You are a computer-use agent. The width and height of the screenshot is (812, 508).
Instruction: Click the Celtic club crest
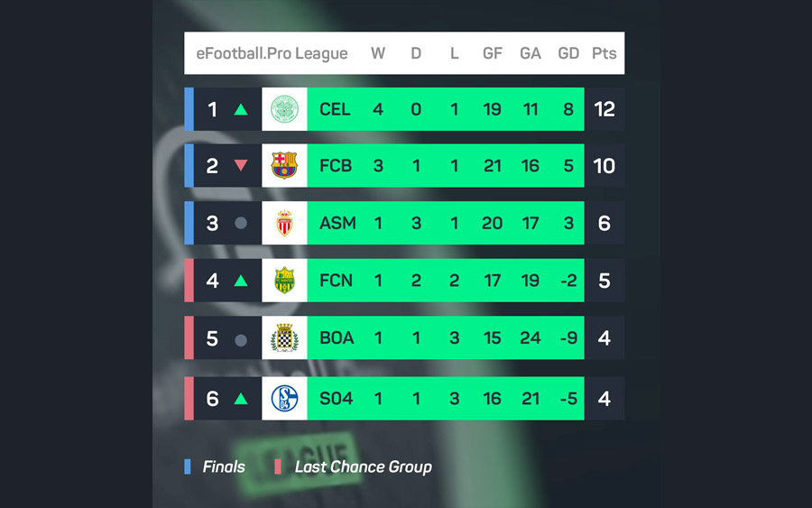(x=284, y=109)
